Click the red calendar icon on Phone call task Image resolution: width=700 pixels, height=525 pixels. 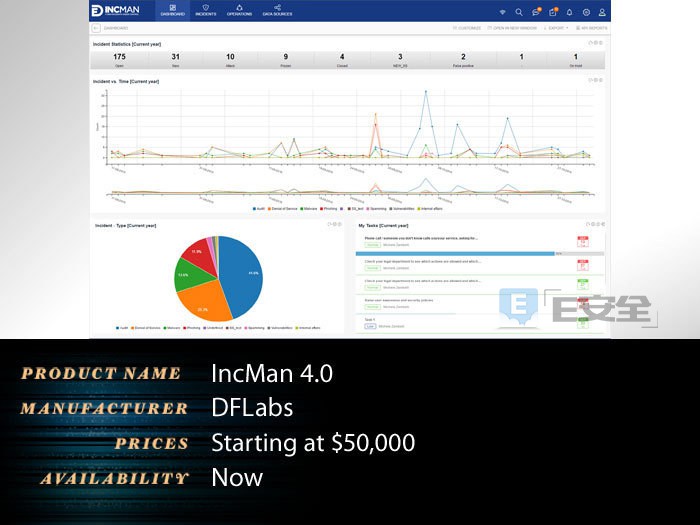pos(583,242)
